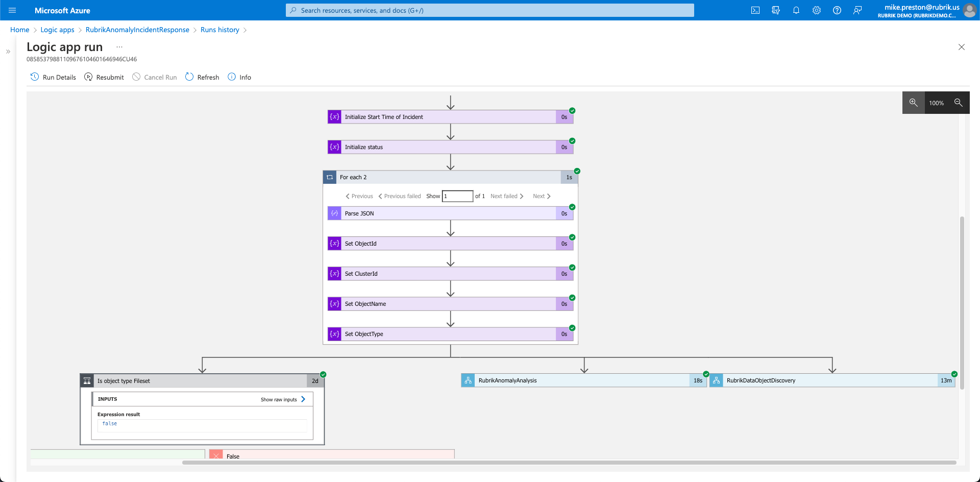Click the Initialize status variable icon

[x=334, y=147]
